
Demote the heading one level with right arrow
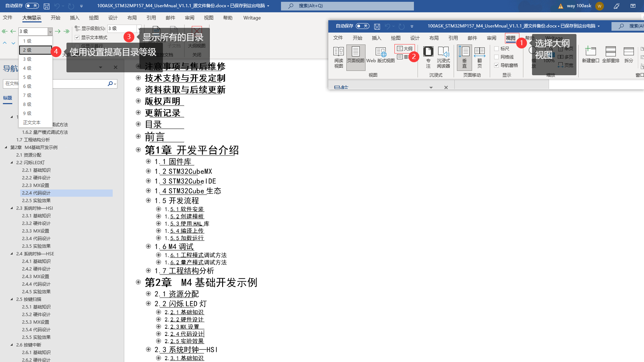pos(57,31)
